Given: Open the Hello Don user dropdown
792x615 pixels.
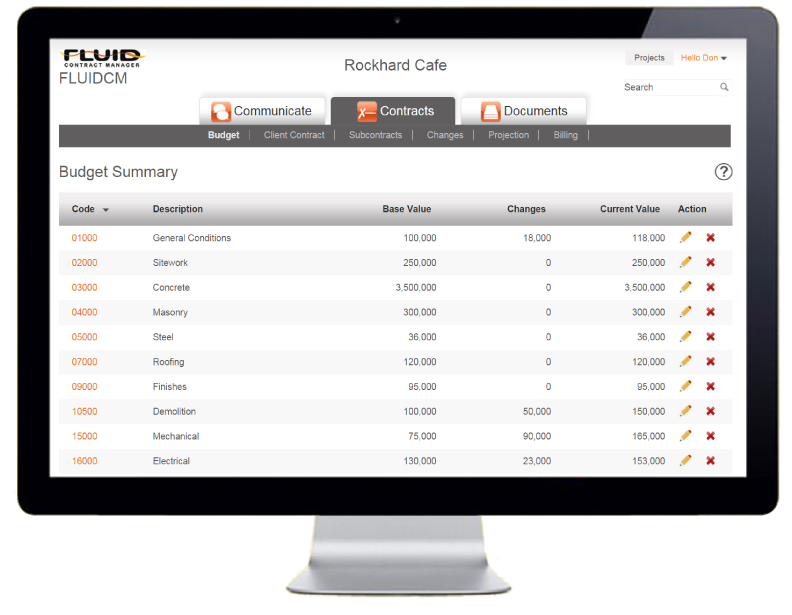Looking at the screenshot, I should click(x=703, y=58).
